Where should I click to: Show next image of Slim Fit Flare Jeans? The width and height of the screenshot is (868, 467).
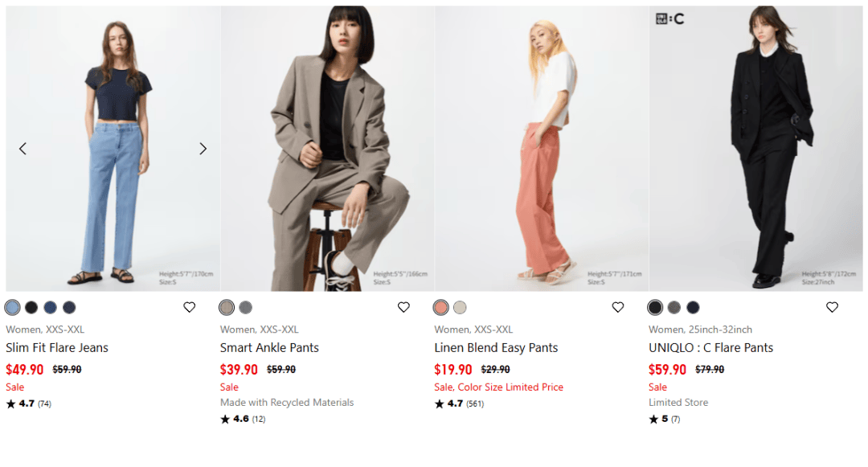[x=203, y=149]
